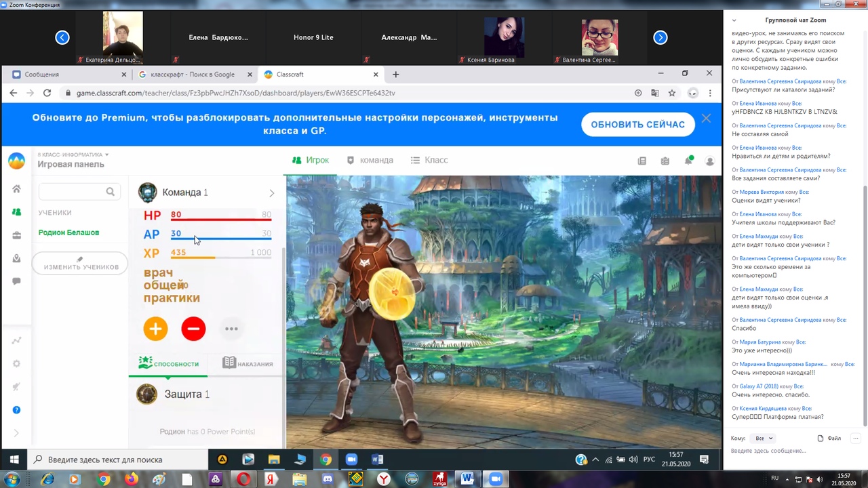The image size is (868, 488).
Task: Show hidden tray icons in shared taskbar
Action: [x=595, y=460]
